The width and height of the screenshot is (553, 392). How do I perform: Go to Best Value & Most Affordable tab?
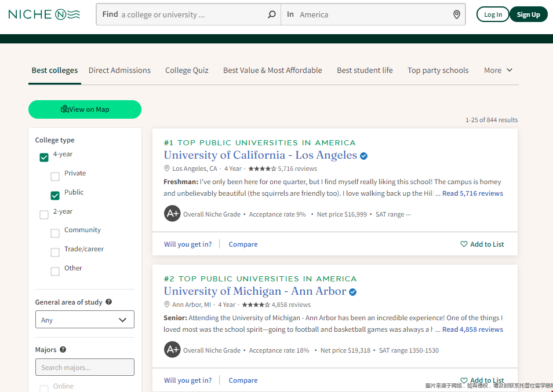pyautogui.click(x=272, y=70)
